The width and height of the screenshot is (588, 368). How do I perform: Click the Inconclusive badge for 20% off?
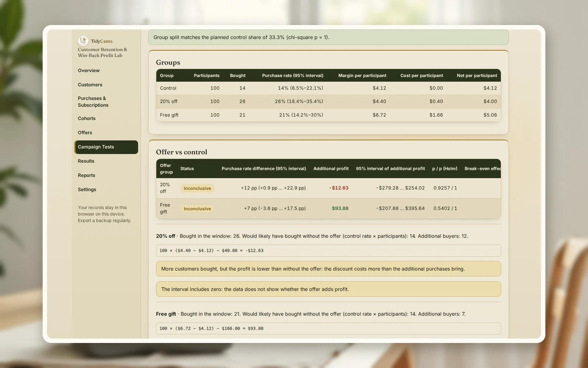pyautogui.click(x=197, y=188)
